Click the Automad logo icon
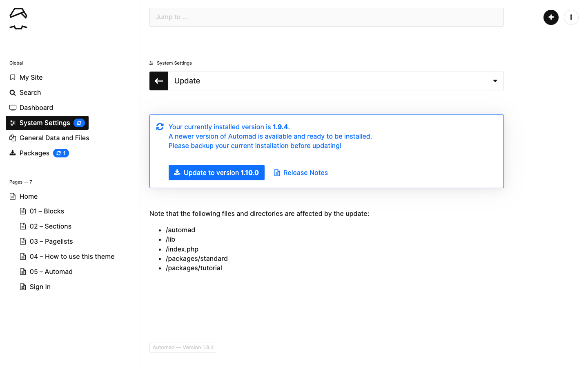This screenshot has width=588, height=368. point(18,18)
